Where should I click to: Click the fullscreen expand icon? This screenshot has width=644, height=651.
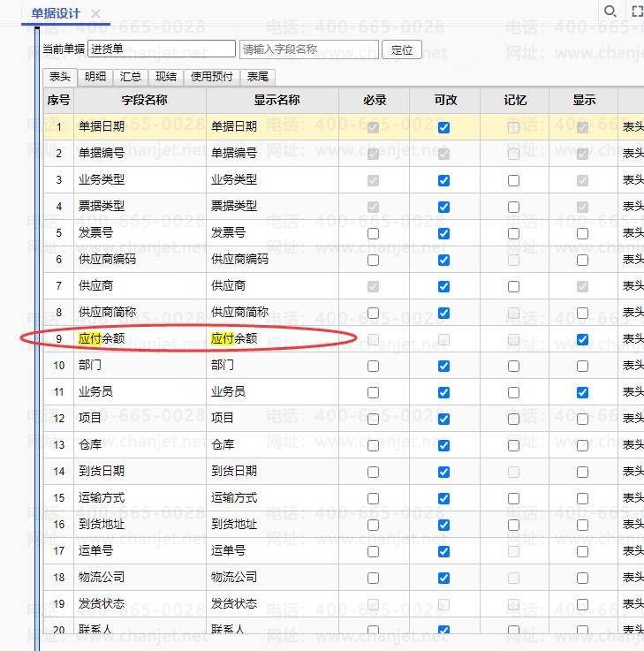point(637,11)
